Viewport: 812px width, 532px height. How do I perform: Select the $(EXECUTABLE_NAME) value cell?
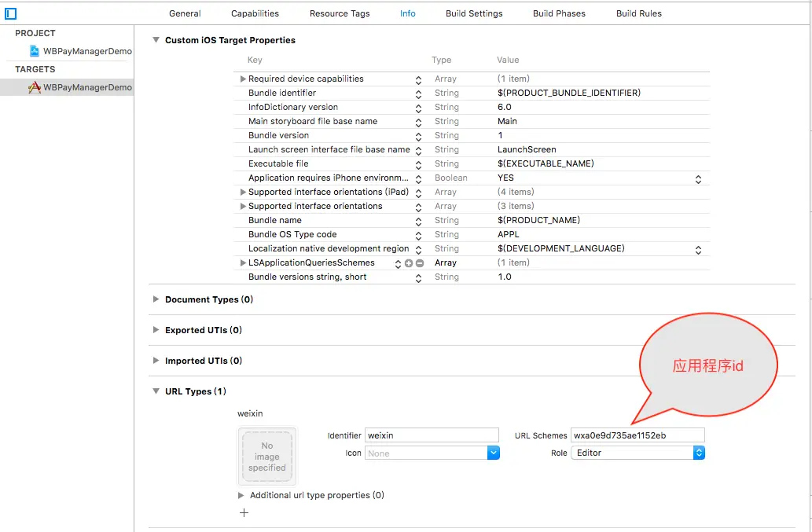546,163
